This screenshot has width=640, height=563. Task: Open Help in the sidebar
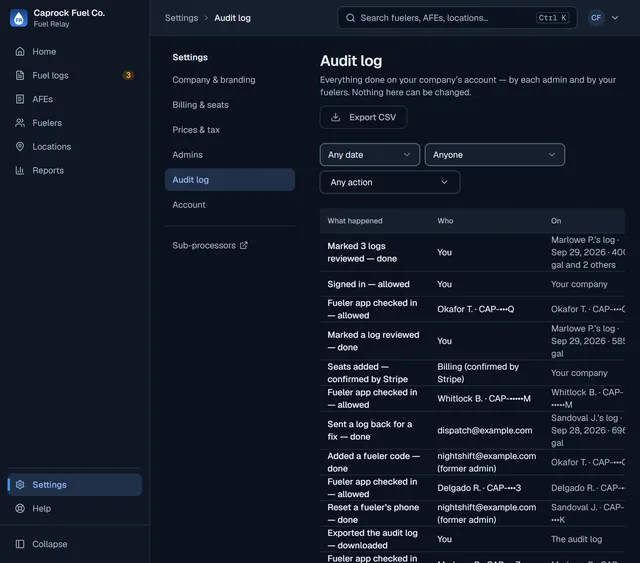point(74,508)
